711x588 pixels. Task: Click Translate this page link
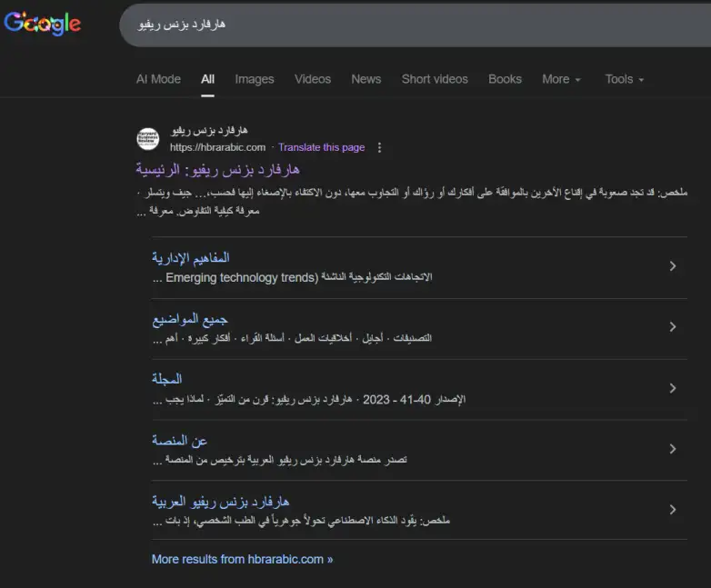click(x=322, y=147)
